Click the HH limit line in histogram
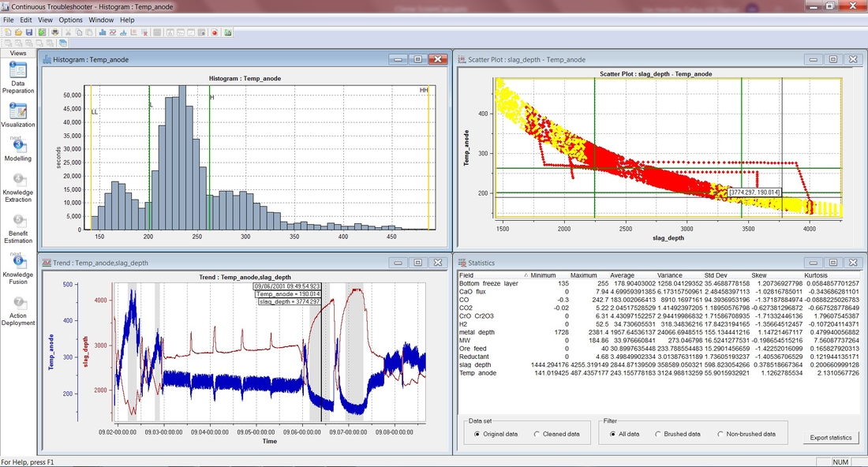Viewport: 868px width, 467px height. click(x=428, y=158)
